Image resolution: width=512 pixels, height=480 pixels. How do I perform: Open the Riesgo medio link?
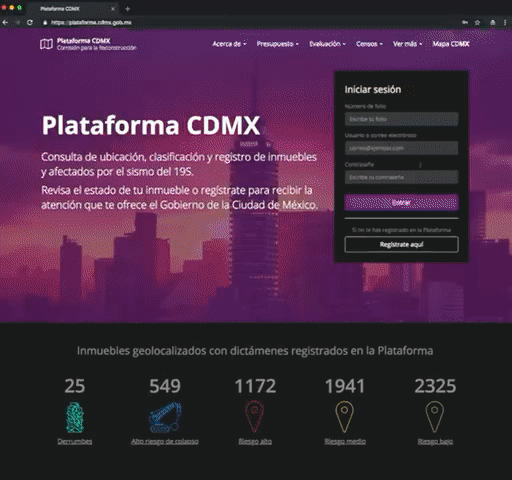point(345,441)
